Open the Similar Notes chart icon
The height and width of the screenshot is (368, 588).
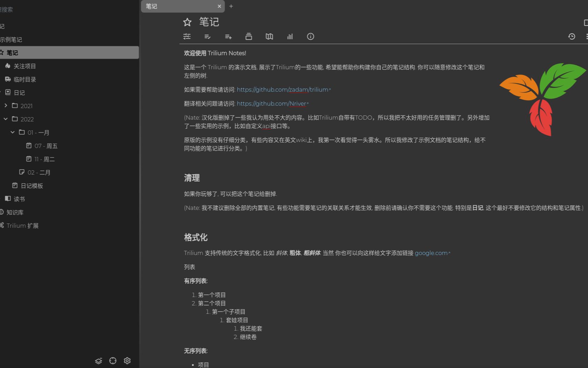[290, 36]
